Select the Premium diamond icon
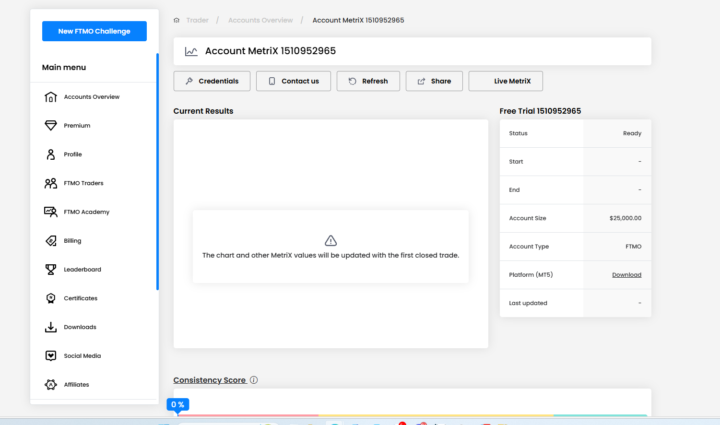Image resolution: width=720 pixels, height=425 pixels. tap(51, 125)
